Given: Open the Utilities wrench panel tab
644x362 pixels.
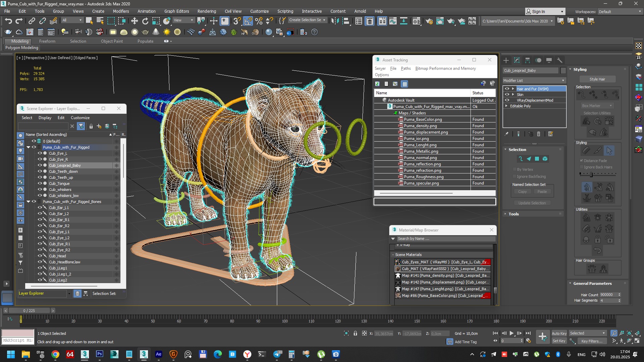Looking at the screenshot, I should point(559,60).
